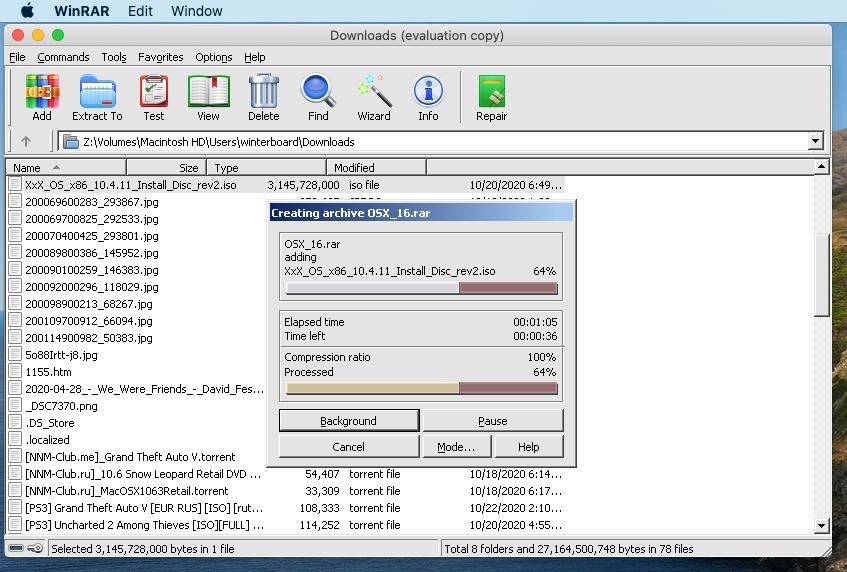Open Extract To from the toolbar

[97, 97]
